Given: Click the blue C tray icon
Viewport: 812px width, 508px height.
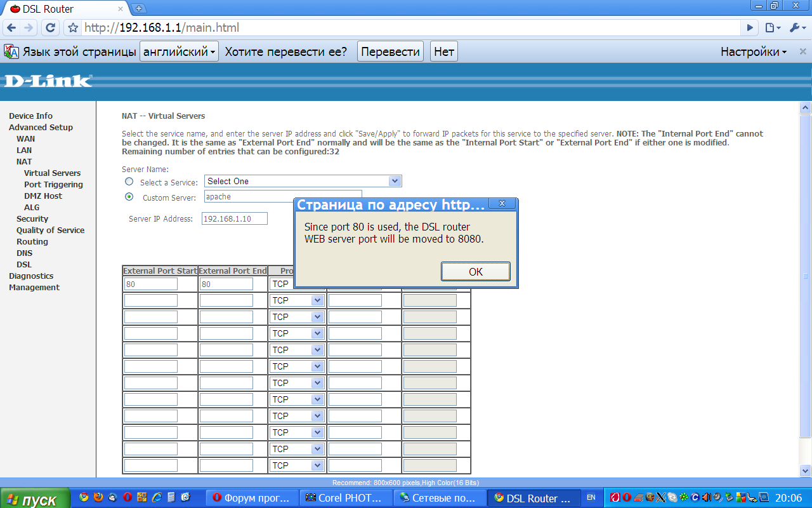Looking at the screenshot, I should 695,498.
